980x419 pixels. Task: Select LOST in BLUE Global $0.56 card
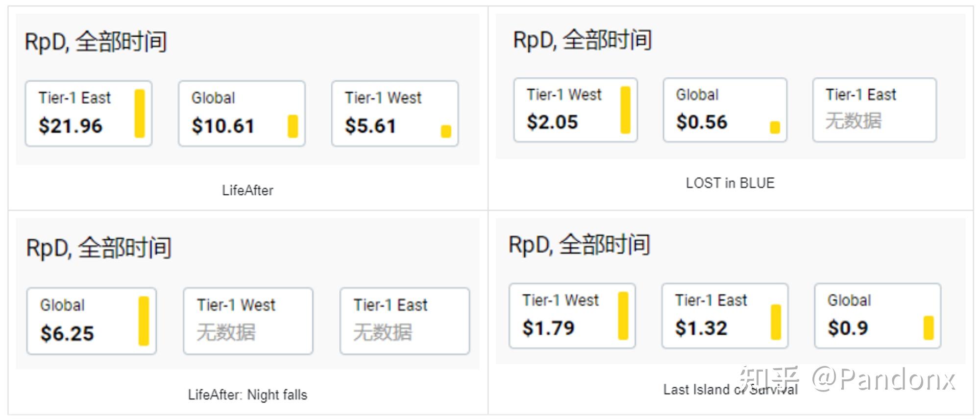click(725, 110)
